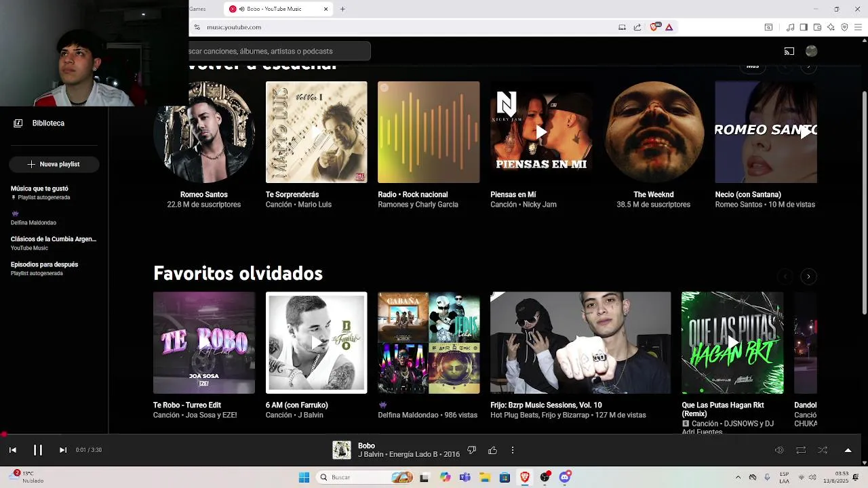This screenshot has width=868, height=488.
Task: Open Microsoft Store from the taskbar
Action: pyautogui.click(x=505, y=477)
